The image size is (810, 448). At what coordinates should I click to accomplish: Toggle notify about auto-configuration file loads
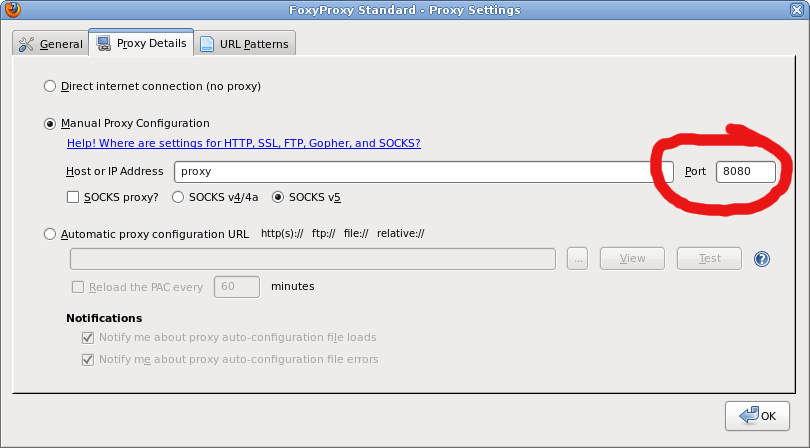(88, 338)
